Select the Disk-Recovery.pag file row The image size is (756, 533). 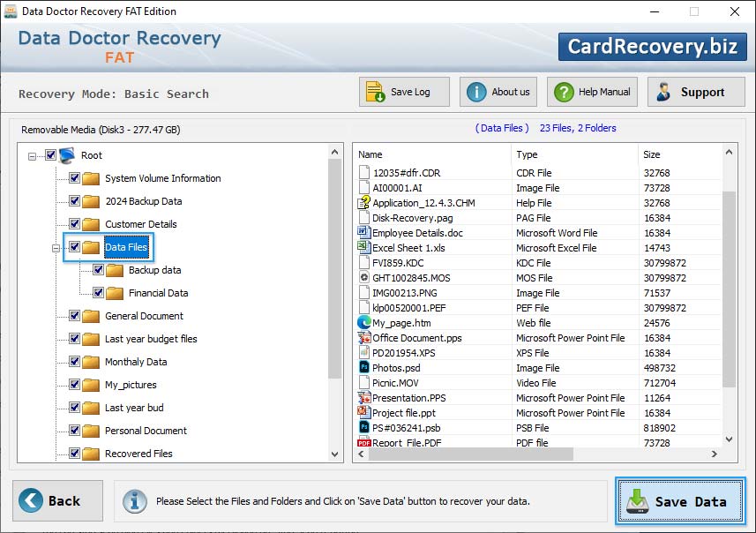click(539, 218)
